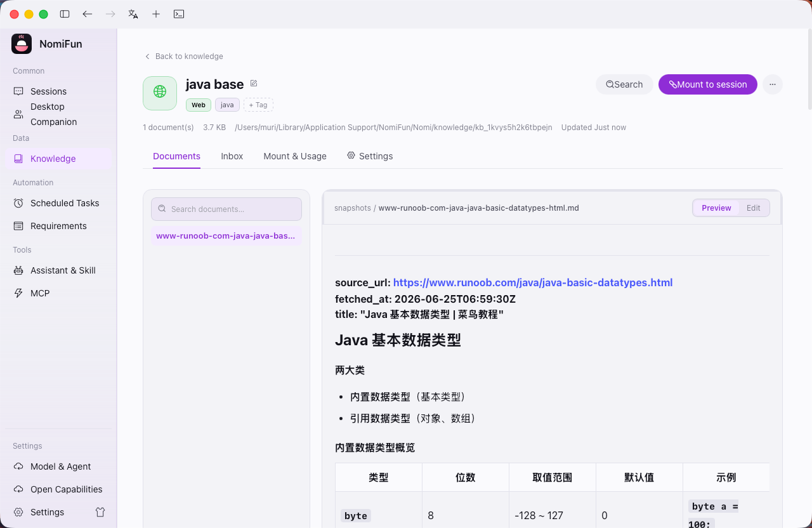This screenshot has width=812, height=528.
Task: Click the MCP lightning icon
Action: point(18,293)
